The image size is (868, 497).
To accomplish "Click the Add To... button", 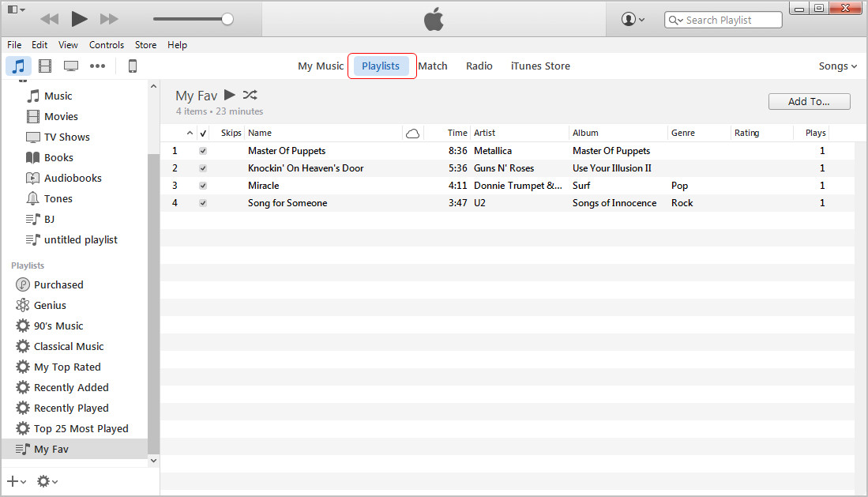I will pos(809,101).
